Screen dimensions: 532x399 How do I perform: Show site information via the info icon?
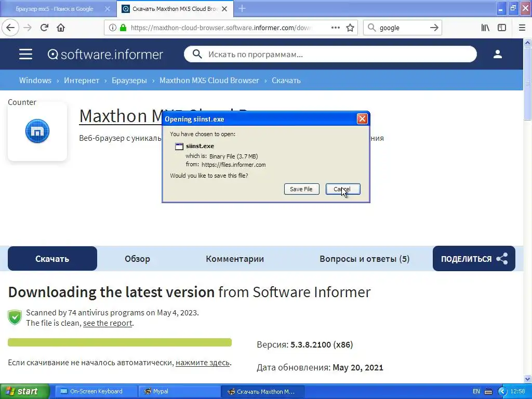point(113,28)
